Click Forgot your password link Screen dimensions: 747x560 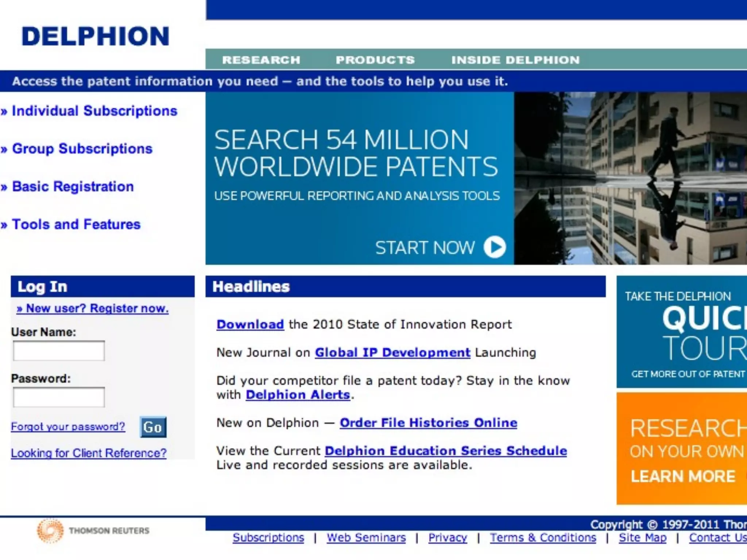click(x=68, y=427)
